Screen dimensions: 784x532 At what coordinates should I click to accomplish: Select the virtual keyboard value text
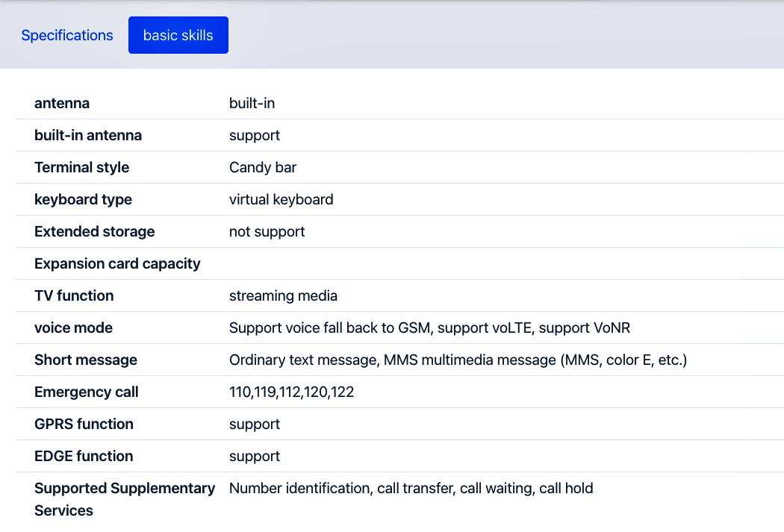[281, 199]
